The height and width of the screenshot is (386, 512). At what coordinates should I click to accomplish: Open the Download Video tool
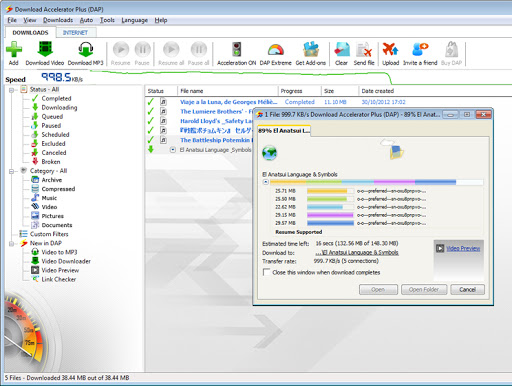[45, 50]
